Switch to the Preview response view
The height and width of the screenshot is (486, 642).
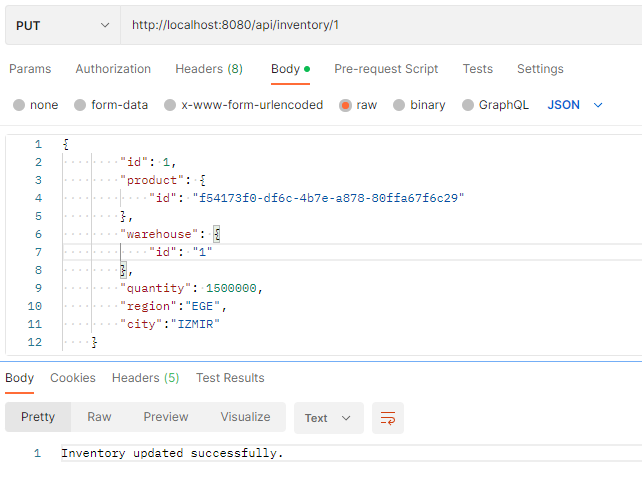pyautogui.click(x=166, y=417)
